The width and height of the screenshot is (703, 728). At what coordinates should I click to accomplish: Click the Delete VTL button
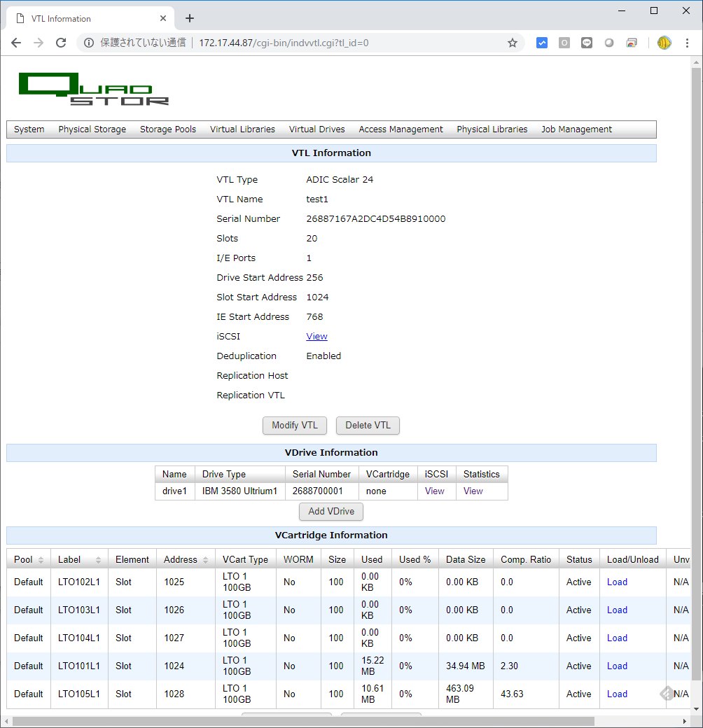(368, 426)
